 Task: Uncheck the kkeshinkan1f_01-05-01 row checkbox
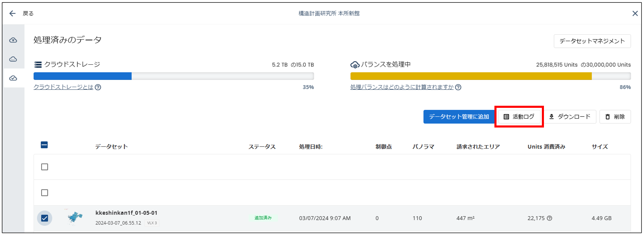(x=45, y=218)
